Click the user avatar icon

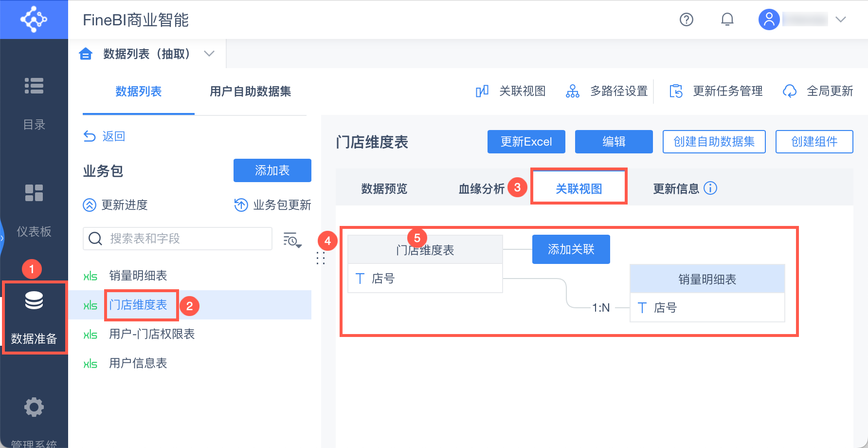[769, 19]
